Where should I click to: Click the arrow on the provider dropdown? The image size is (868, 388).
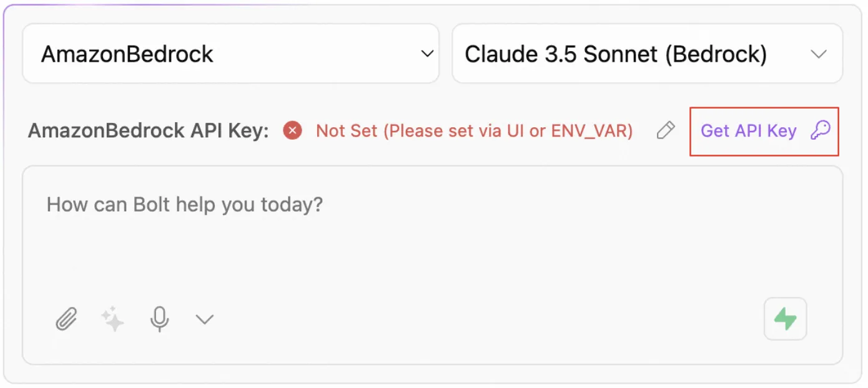tap(427, 54)
